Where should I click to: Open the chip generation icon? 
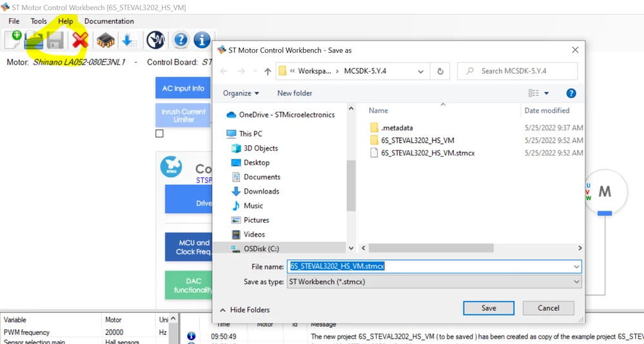106,40
